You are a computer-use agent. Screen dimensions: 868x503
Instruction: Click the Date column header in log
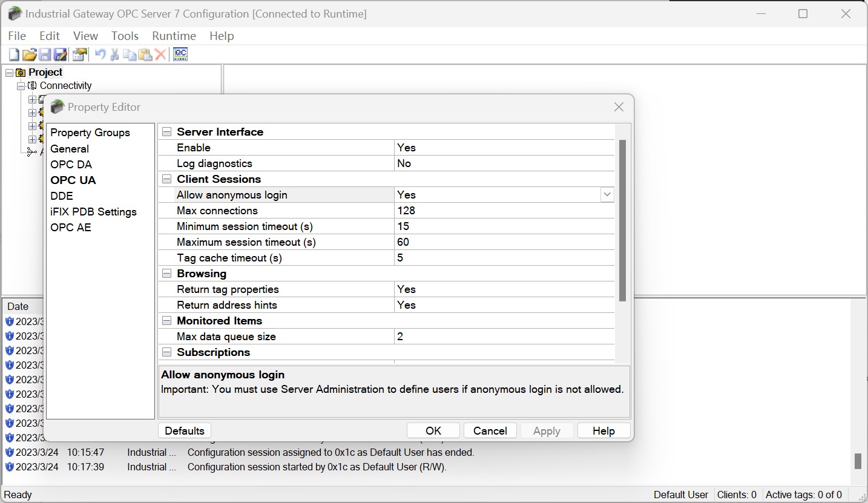pos(18,306)
